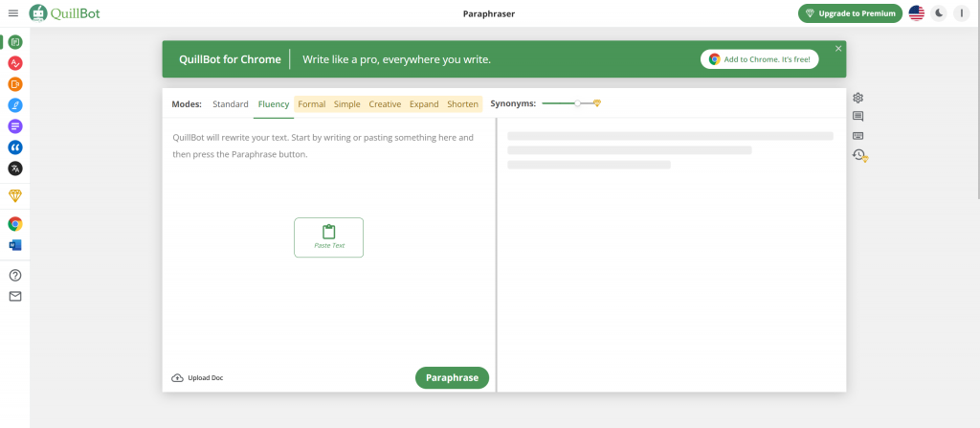Image resolution: width=980 pixels, height=428 pixels.
Task: Click the "QuillBot for Chrome" banner heading
Action: click(230, 59)
